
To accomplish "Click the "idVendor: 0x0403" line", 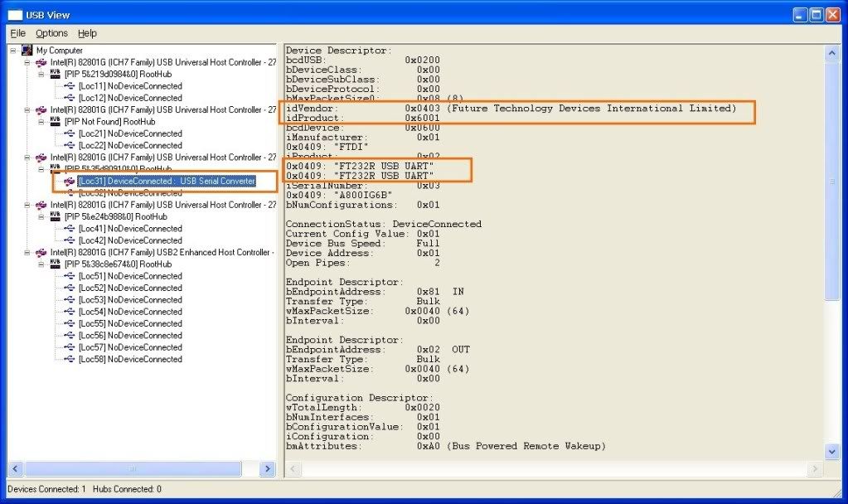I will (511, 108).
